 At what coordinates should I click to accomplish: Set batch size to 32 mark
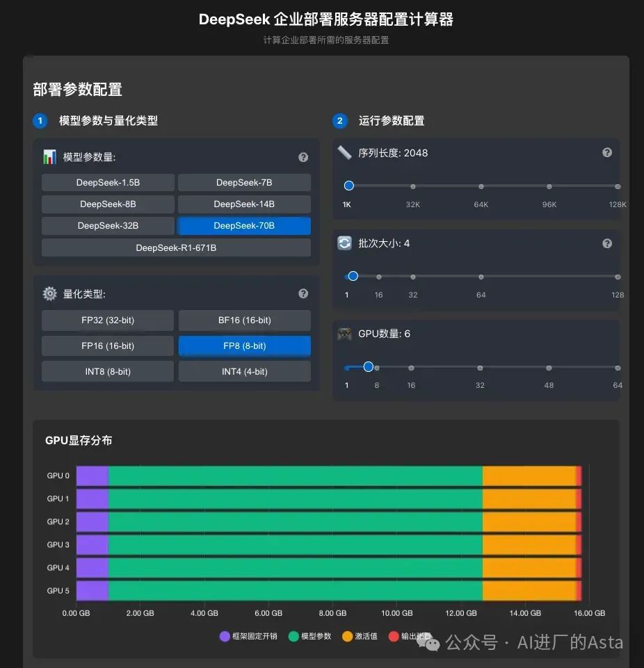pos(412,277)
